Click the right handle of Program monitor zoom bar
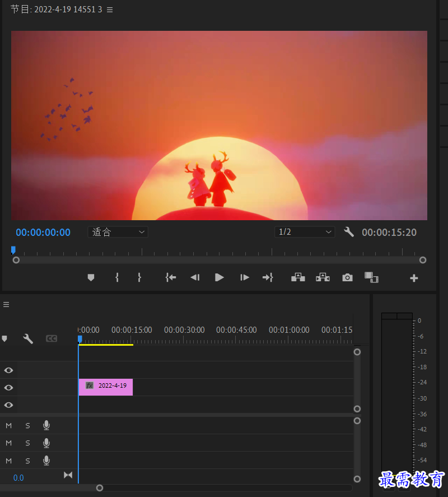The width and height of the screenshot is (448, 497). tap(423, 260)
